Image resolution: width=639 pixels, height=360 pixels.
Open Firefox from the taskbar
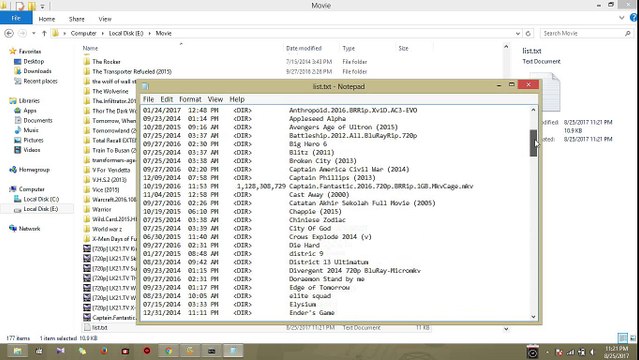pyautogui.click(x=104, y=351)
